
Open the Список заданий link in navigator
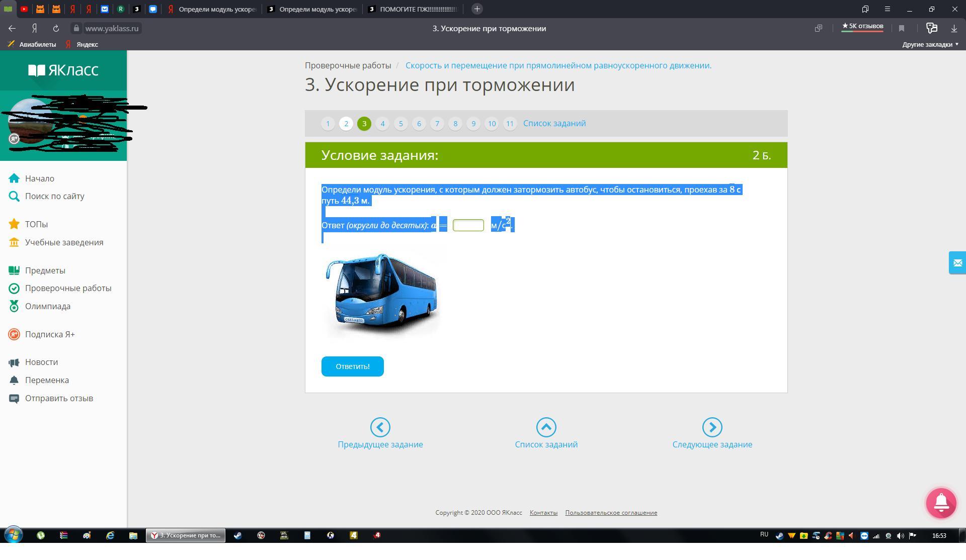(x=554, y=124)
